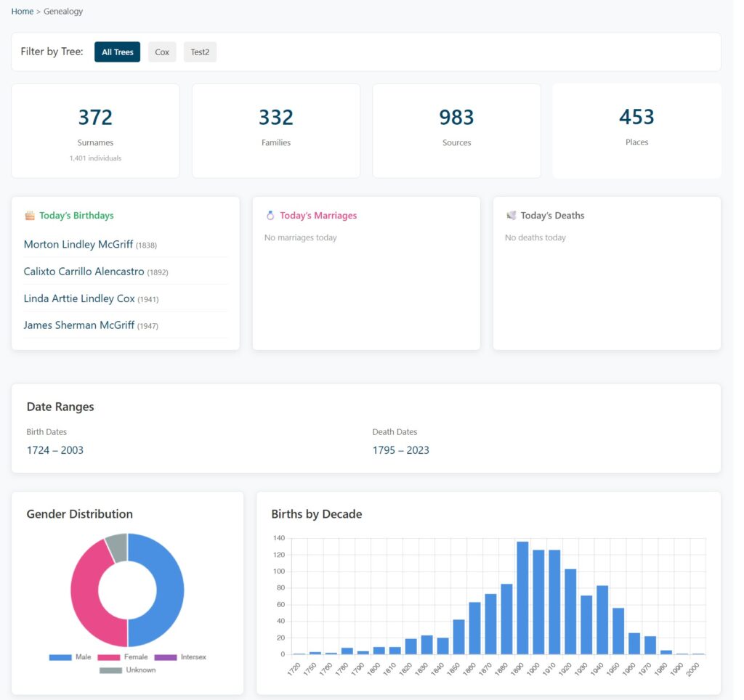
Task: Click the wedding ring icon
Action: coord(270,216)
